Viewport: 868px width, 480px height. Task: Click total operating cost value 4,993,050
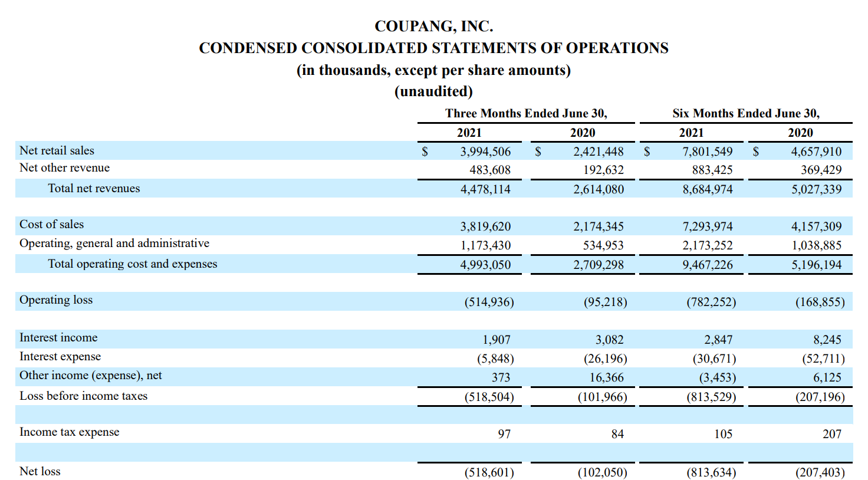tap(485, 265)
